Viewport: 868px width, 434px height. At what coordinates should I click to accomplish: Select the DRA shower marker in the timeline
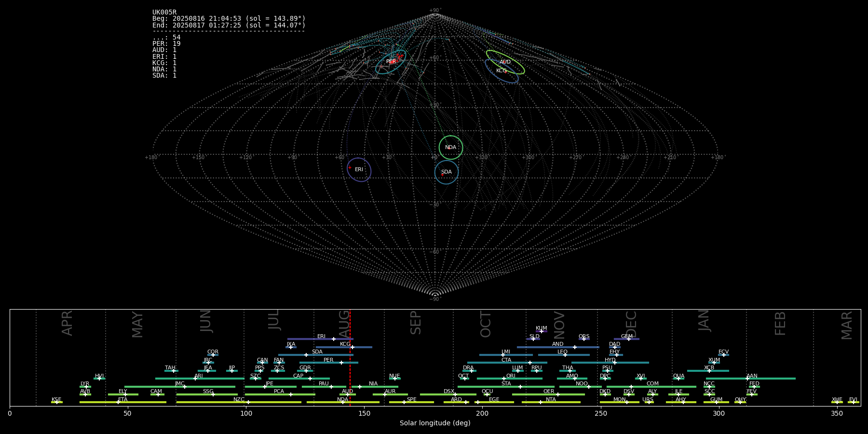point(472,371)
